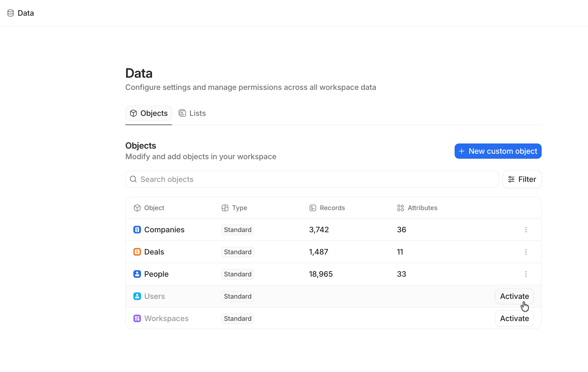Click the Standard badge in People row
Image resolution: width=588 pixels, height=372 pixels.
[238, 274]
